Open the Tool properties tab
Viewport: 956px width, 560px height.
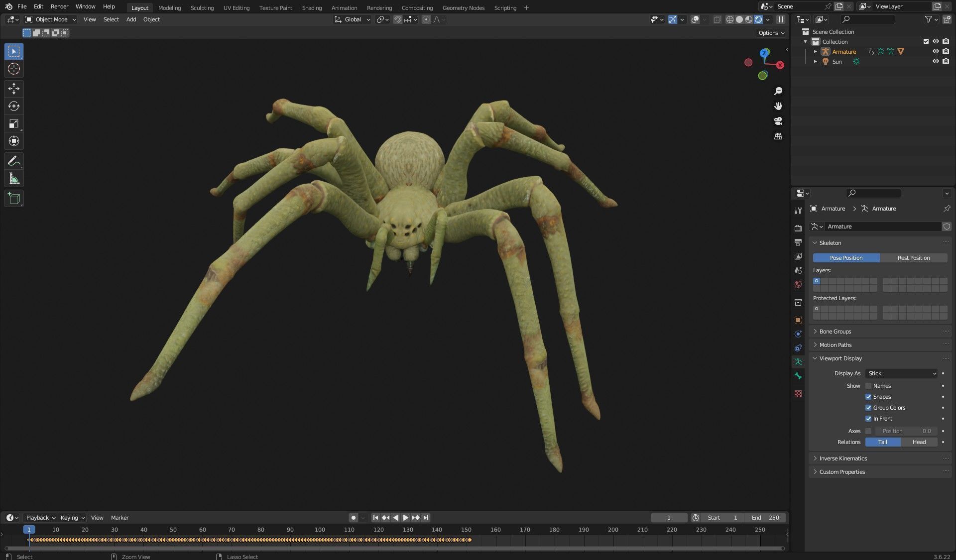[798, 211]
